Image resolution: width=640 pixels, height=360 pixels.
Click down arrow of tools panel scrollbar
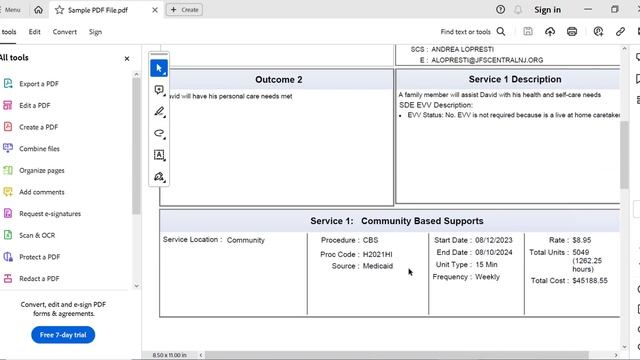(136, 286)
